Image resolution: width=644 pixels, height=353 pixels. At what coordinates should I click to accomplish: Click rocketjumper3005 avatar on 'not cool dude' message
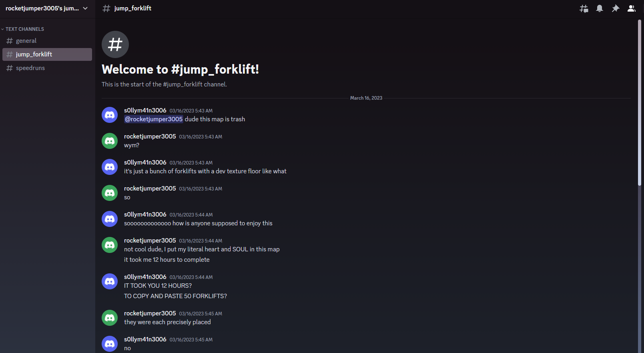tap(110, 245)
